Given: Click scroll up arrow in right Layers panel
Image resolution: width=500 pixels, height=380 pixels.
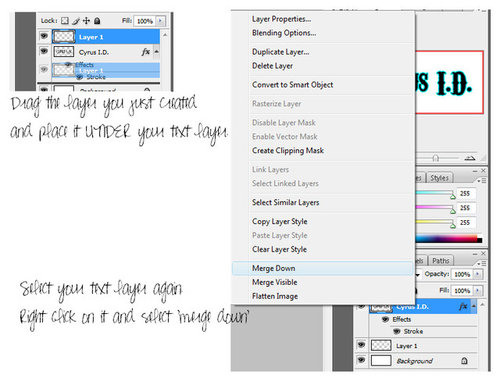Looking at the screenshot, I should pos(482,305).
